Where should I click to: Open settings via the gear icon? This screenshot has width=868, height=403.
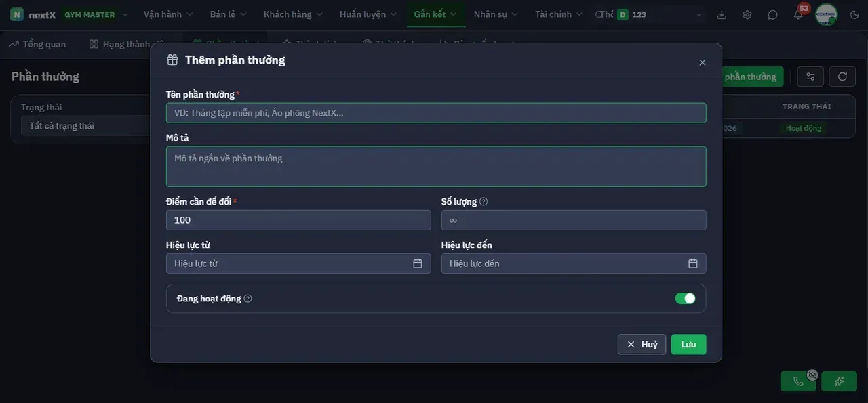(x=747, y=14)
